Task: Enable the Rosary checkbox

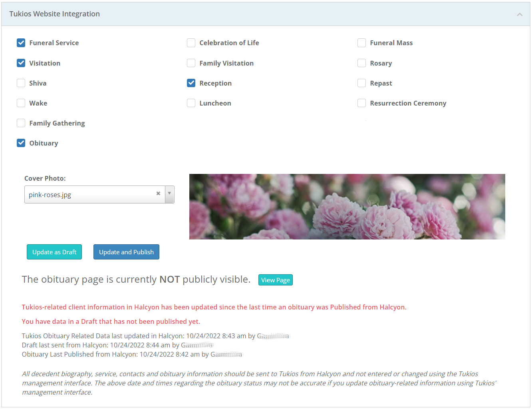Action: tap(362, 63)
